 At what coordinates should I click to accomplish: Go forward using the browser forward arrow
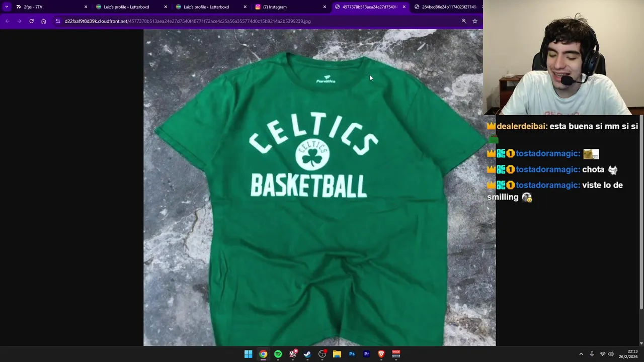[19, 21]
